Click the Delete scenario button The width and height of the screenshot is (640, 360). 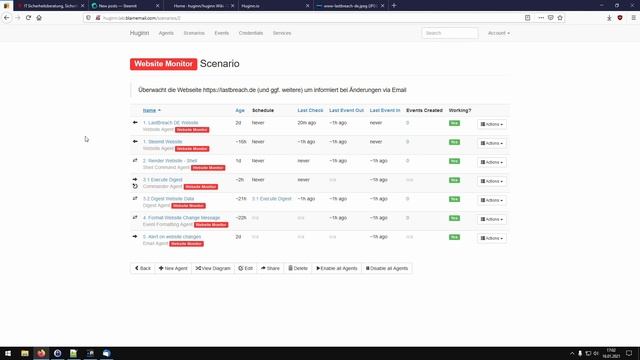[x=298, y=268]
